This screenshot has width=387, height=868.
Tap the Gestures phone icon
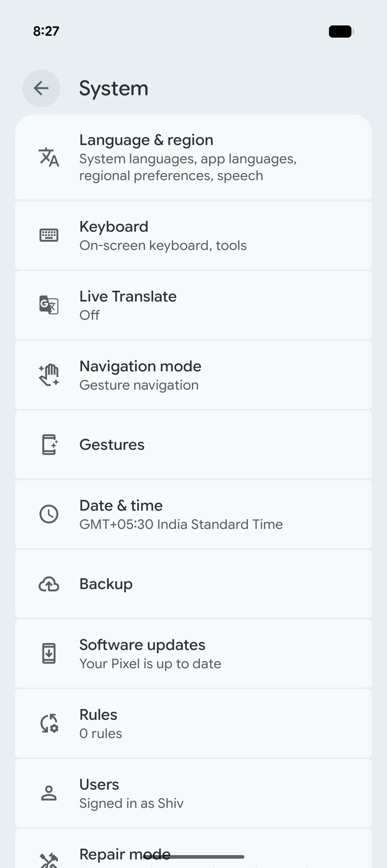click(49, 444)
